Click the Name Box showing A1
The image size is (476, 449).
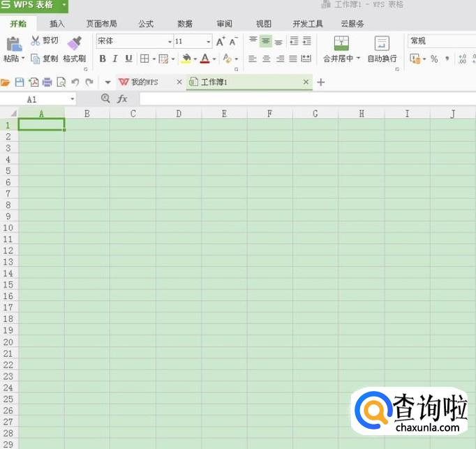click(38, 99)
